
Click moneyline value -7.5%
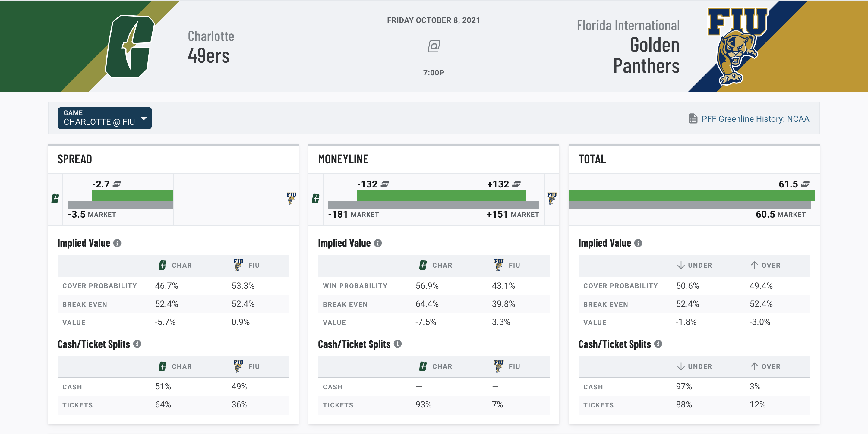click(x=426, y=322)
